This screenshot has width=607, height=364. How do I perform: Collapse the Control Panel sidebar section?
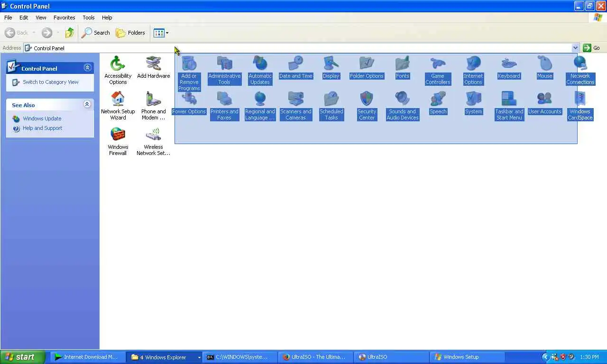pos(87,68)
